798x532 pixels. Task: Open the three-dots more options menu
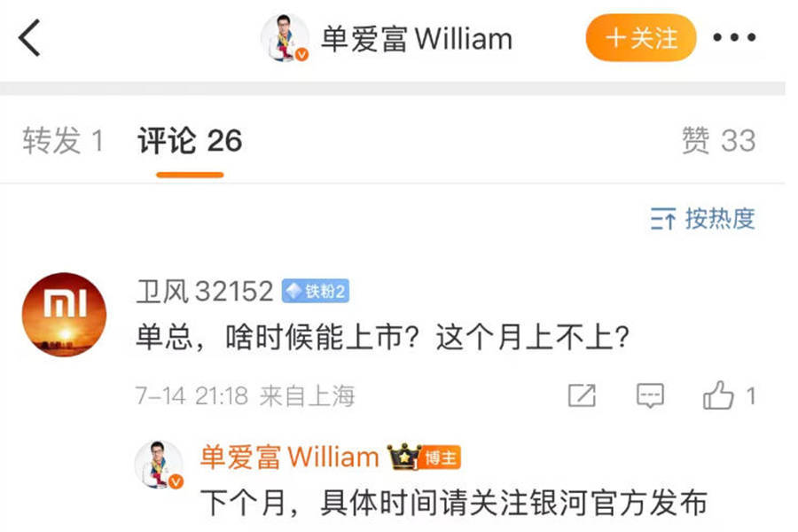[734, 37]
